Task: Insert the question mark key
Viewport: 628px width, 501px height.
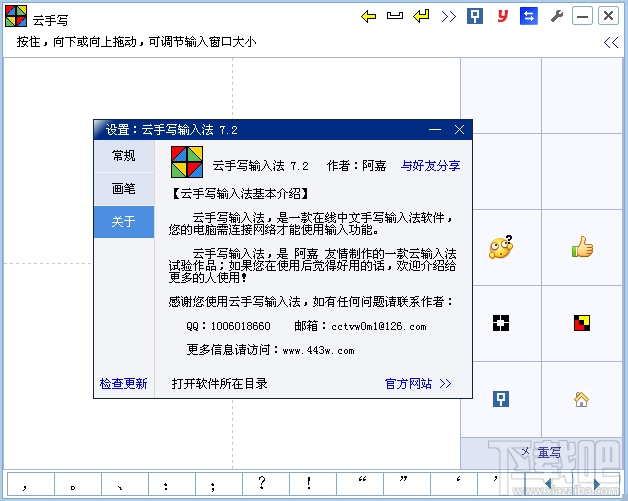Action: click(266, 484)
